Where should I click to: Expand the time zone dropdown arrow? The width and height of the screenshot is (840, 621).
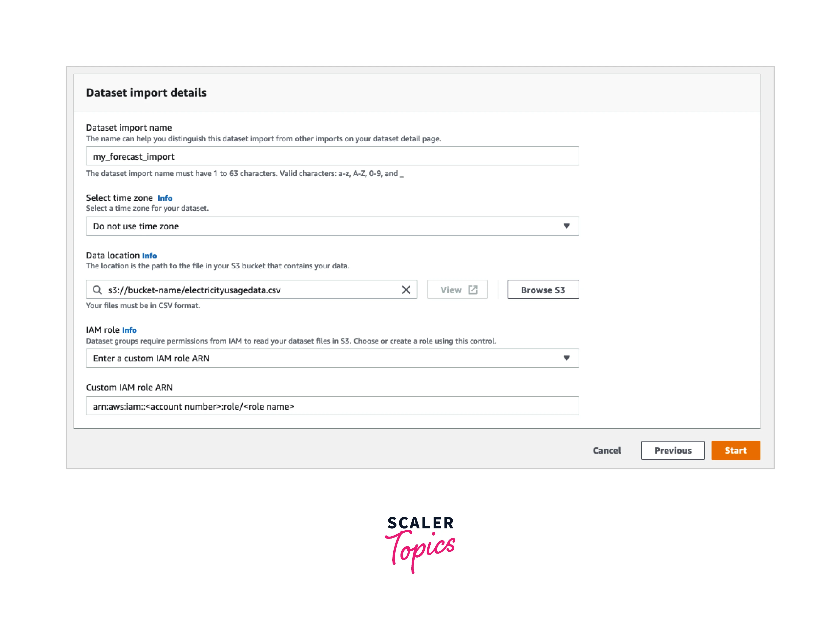(x=566, y=226)
